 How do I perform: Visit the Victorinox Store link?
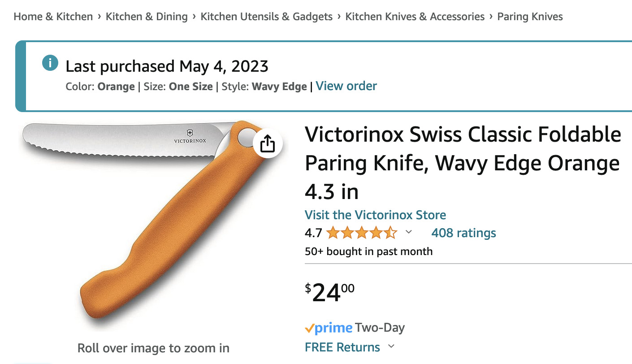point(375,215)
